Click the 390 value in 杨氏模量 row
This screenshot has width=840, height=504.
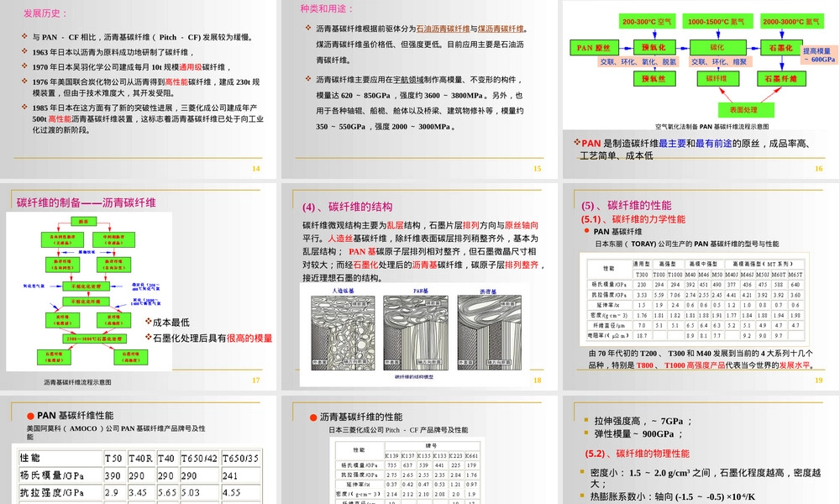click(x=113, y=475)
